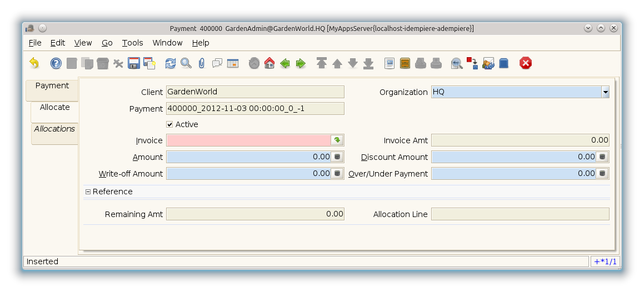The width and height of the screenshot is (644, 292).
Task: Click the Requery refresh icon
Action: click(171, 63)
